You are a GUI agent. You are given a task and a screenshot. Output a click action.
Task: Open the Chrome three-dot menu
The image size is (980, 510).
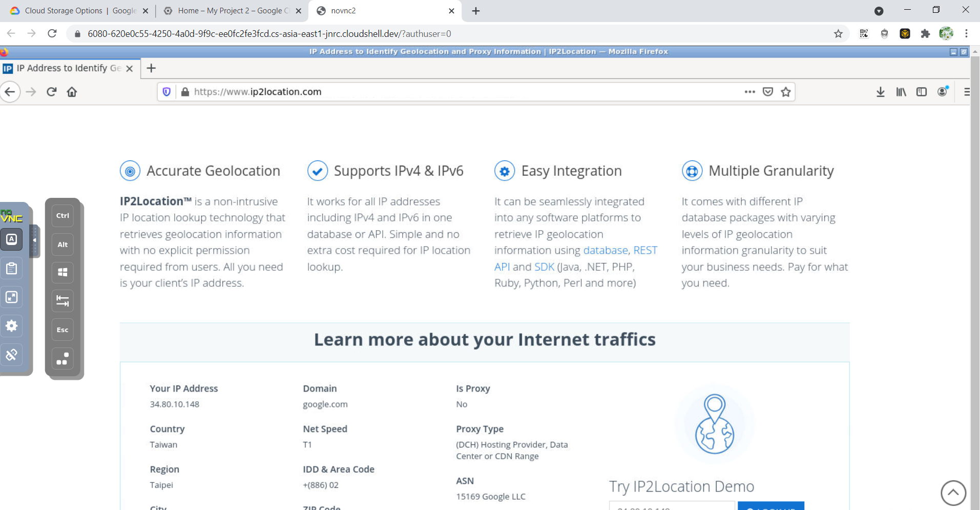click(966, 34)
